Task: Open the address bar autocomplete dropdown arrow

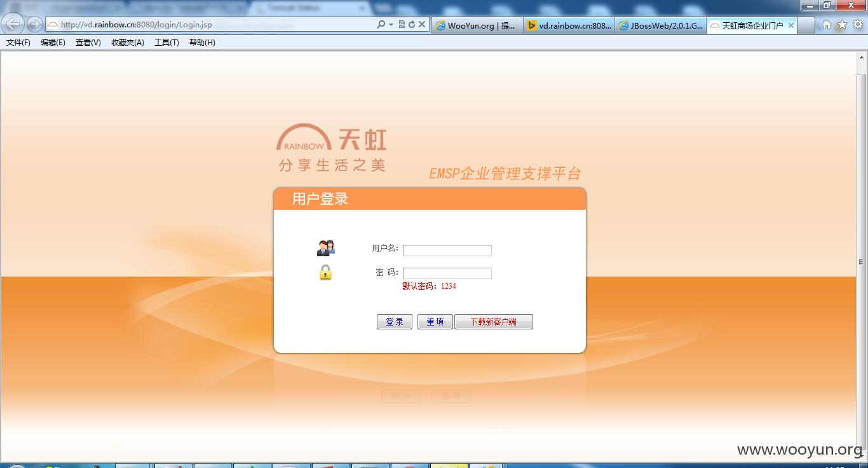Action: point(391,25)
